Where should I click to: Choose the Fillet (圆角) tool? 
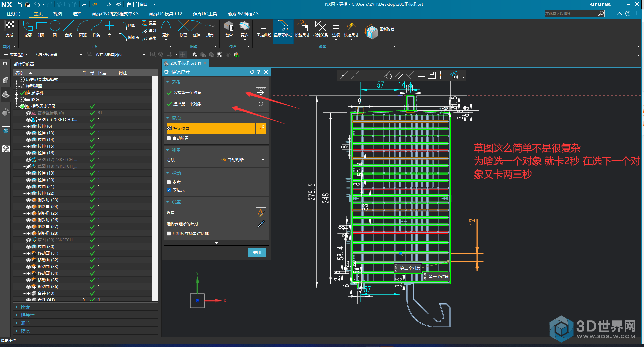tap(127, 26)
